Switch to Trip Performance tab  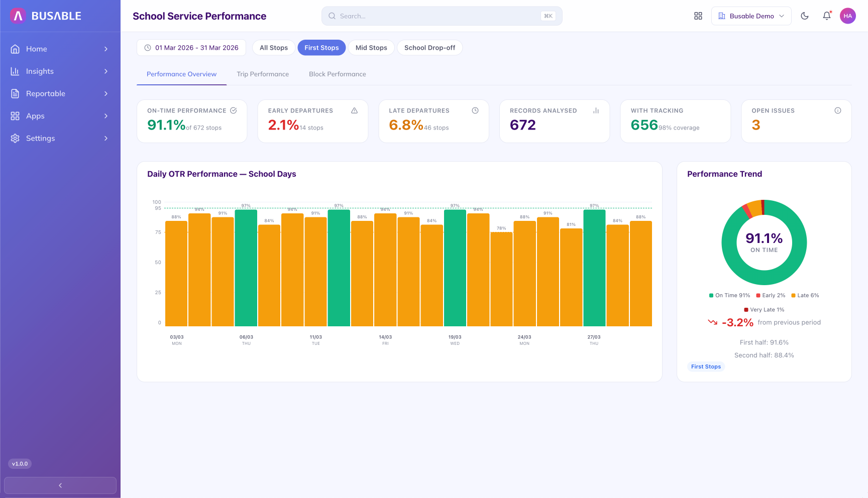click(x=263, y=74)
